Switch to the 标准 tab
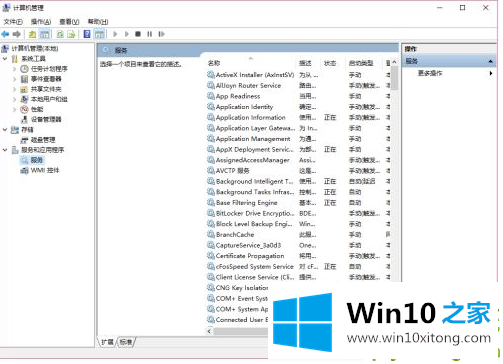 [126, 342]
